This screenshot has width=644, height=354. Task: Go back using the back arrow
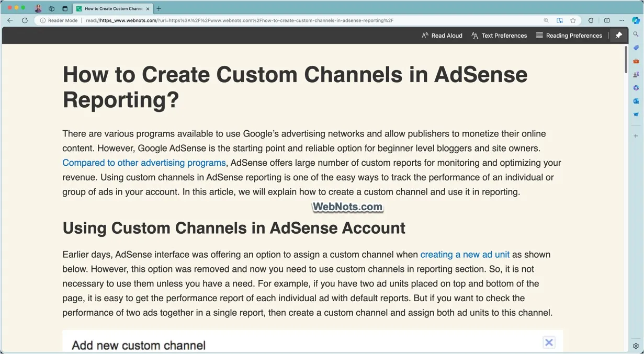(x=10, y=20)
